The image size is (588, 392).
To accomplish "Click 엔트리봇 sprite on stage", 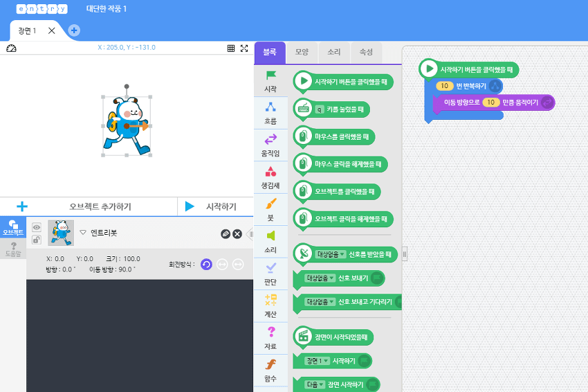I will tap(127, 126).
